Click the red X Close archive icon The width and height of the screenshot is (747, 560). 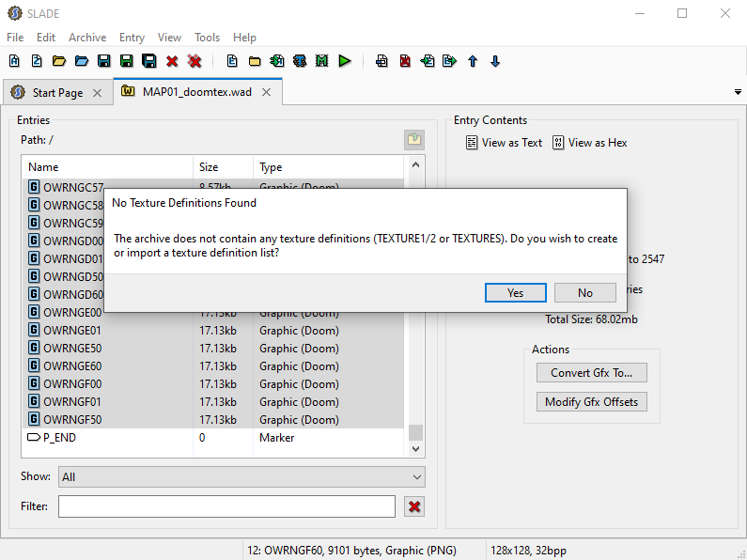point(172,61)
